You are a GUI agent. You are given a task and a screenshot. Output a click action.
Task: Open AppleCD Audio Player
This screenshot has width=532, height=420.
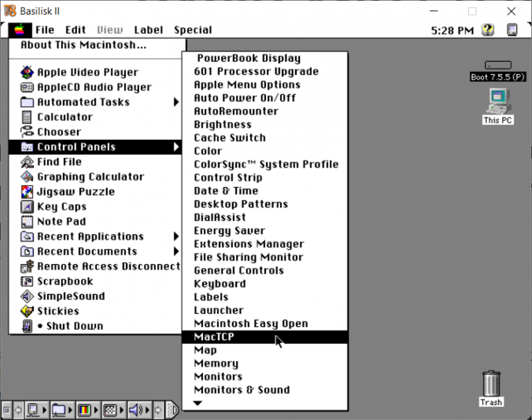(x=95, y=87)
